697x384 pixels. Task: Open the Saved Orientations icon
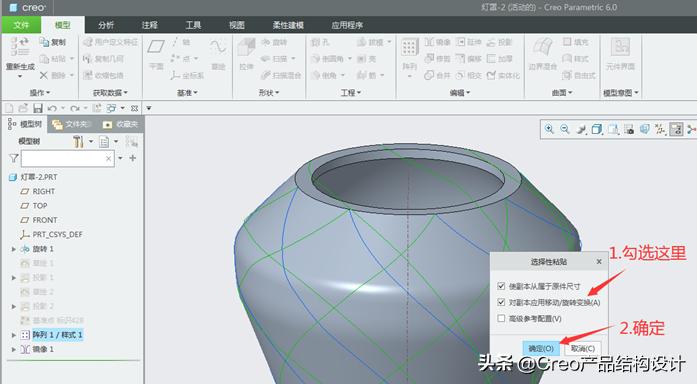[x=613, y=129]
